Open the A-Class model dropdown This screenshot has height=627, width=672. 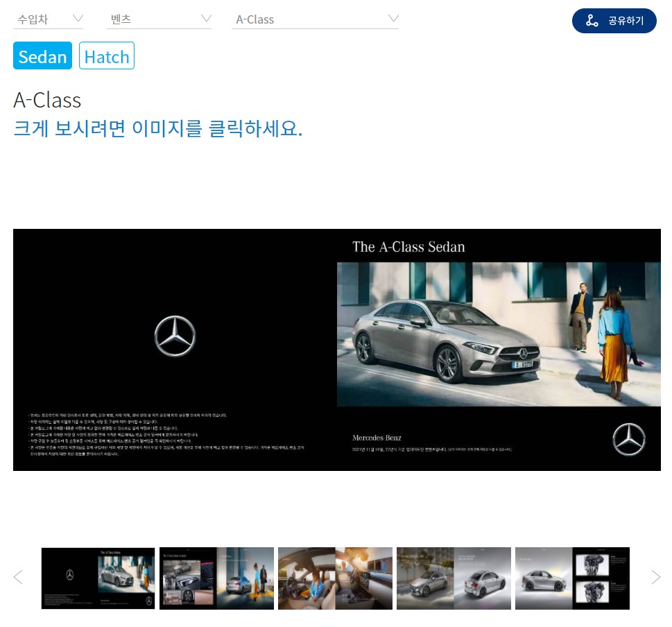[x=316, y=19]
